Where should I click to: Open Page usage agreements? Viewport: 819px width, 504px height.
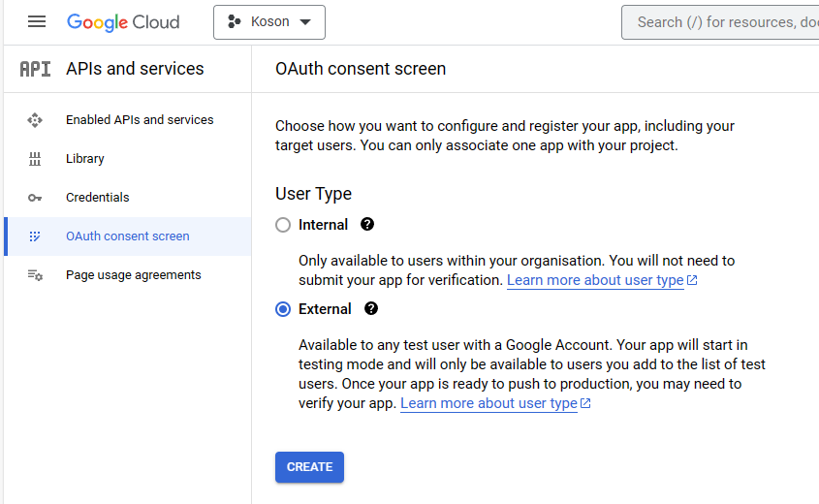(x=127, y=275)
